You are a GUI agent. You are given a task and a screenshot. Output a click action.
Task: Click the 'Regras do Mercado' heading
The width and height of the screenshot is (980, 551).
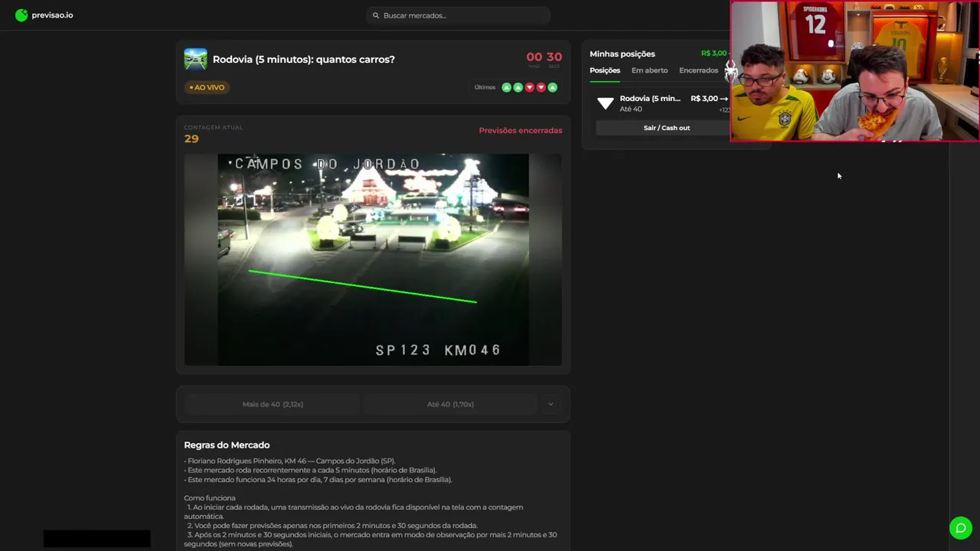pos(227,445)
